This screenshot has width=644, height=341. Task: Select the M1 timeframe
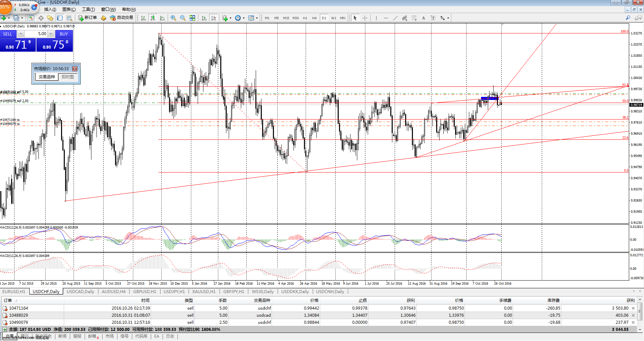(x=267, y=18)
